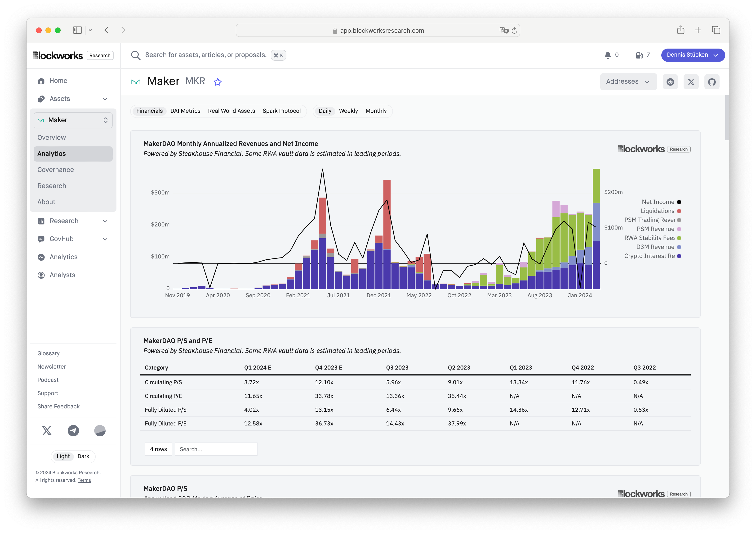Open the Newsletter link
The width and height of the screenshot is (756, 533).
point(51,366)
